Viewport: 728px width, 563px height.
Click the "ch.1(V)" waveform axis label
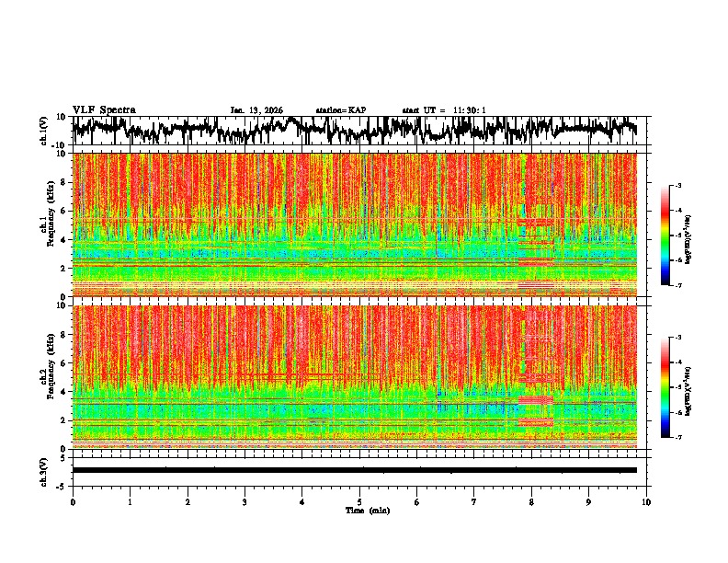[x=44, y=131]
